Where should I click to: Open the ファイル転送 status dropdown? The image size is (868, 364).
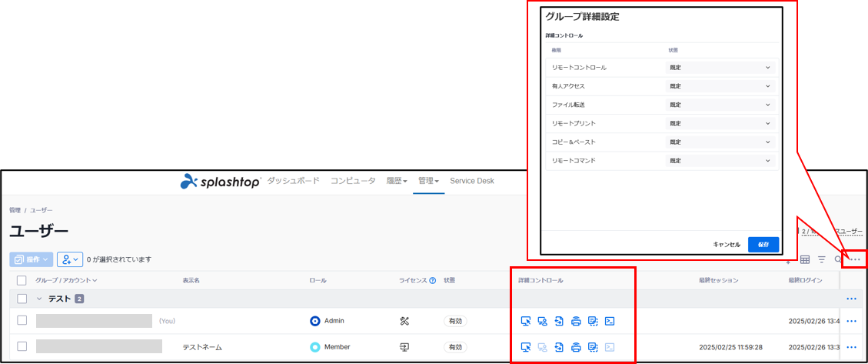(x=720, y=105)
